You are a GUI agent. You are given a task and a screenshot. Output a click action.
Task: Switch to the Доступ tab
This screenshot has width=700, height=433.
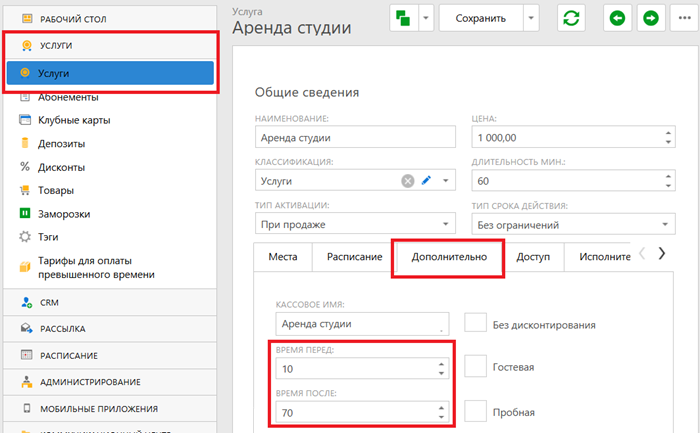(533, 257)
